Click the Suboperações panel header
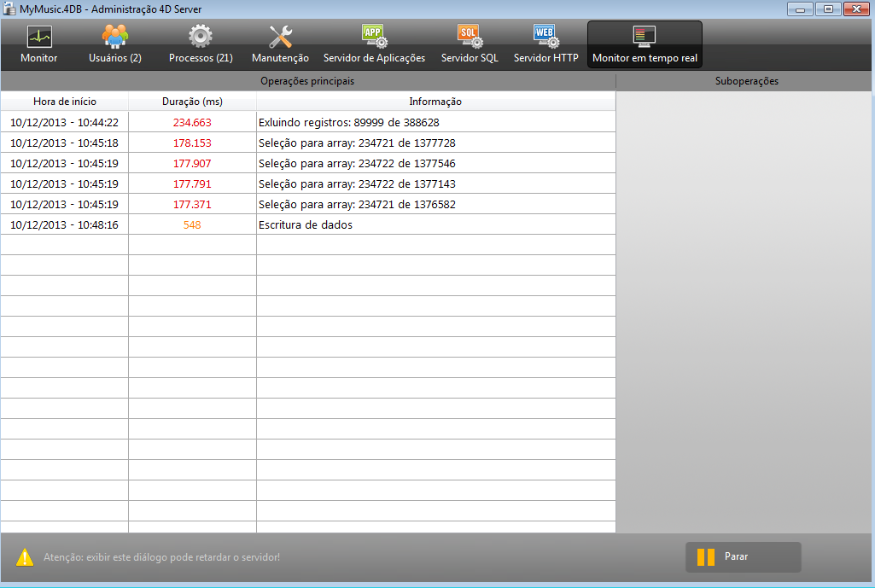This screenshot has height=588, width=875. click(747, 81)
